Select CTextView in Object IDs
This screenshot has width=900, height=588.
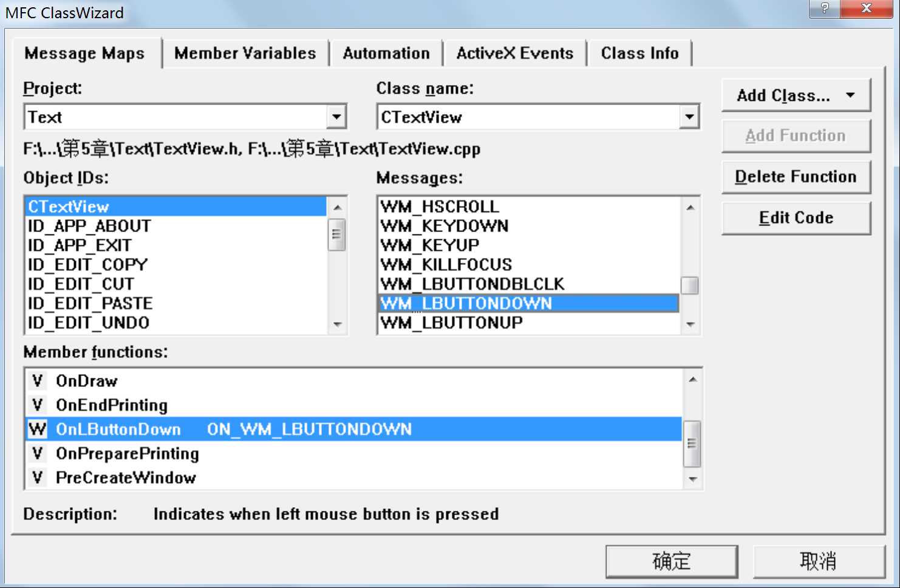point(176,207)
